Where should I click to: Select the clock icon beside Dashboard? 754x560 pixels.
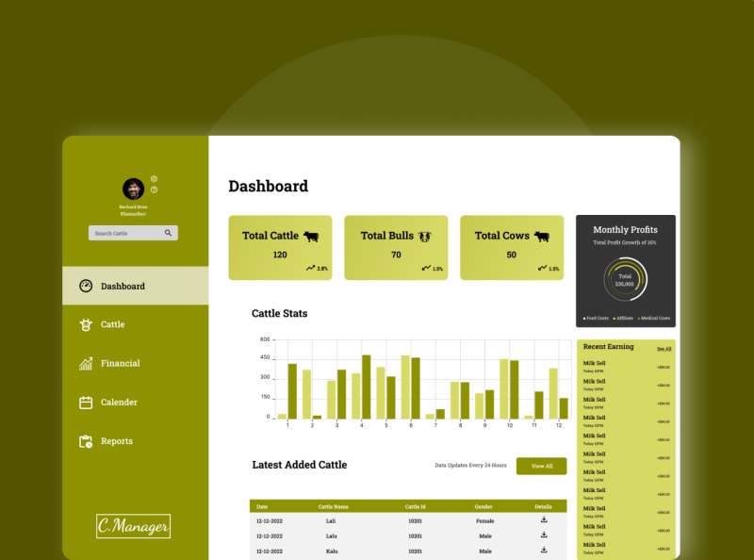point(85,286)
